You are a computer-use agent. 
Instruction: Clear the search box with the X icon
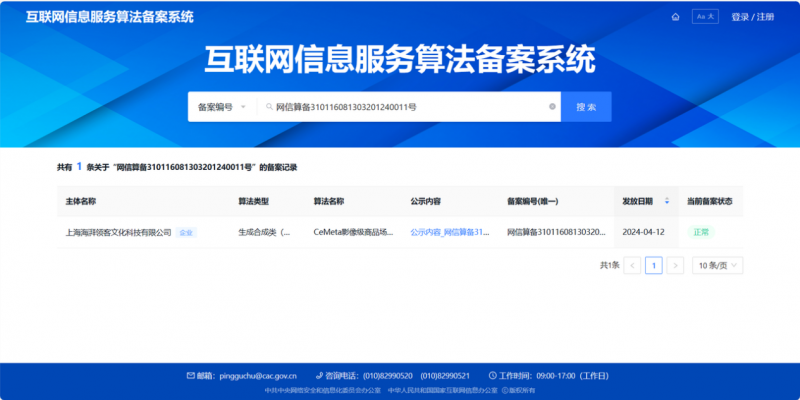[x=552, y=107]
